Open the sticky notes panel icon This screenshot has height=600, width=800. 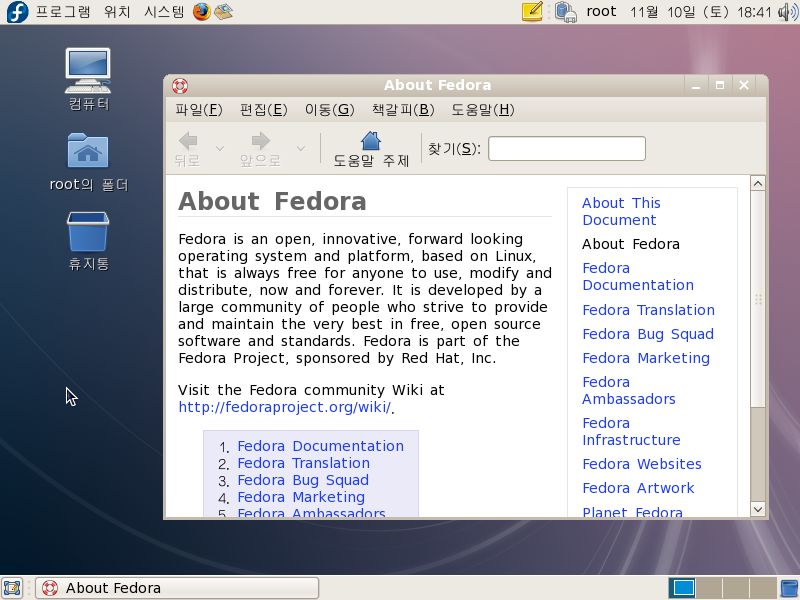[532, 11]
